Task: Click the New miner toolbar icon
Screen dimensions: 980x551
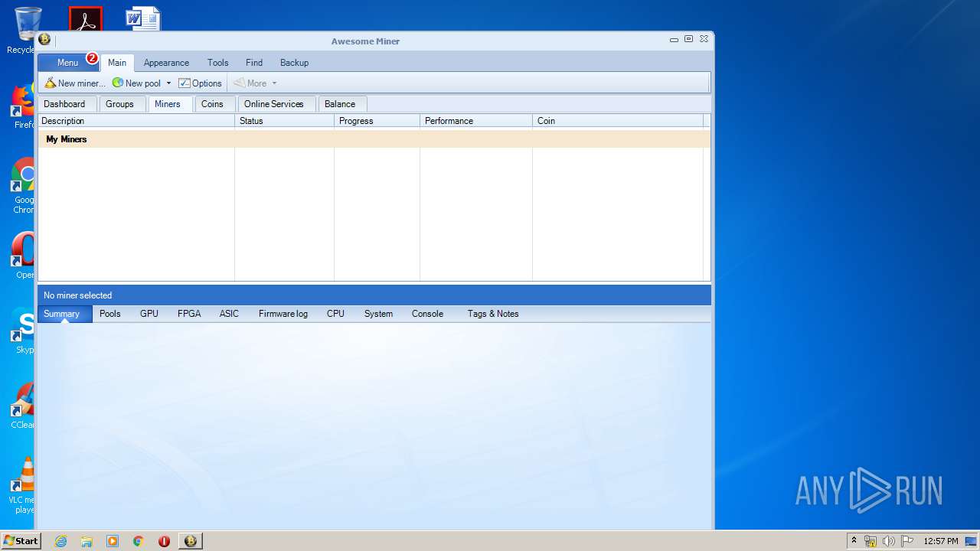Action: 51,83
